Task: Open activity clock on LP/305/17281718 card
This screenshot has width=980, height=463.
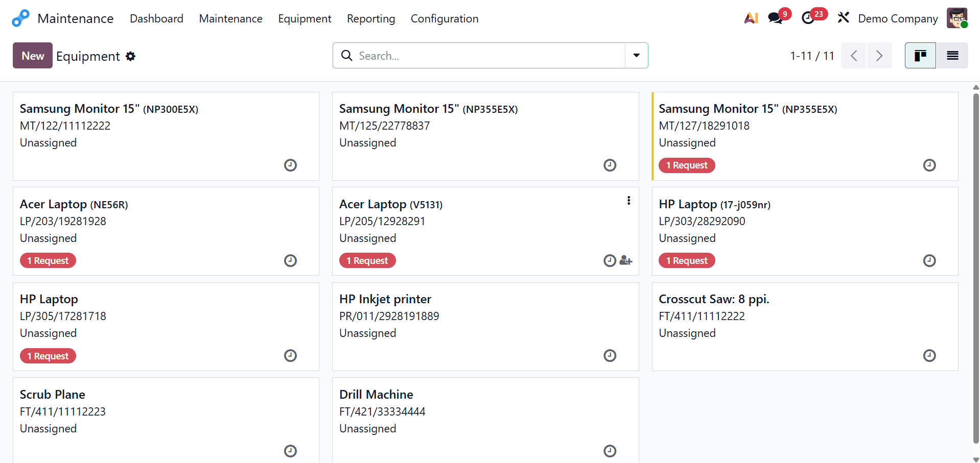Action: click(x=290, y=355)
